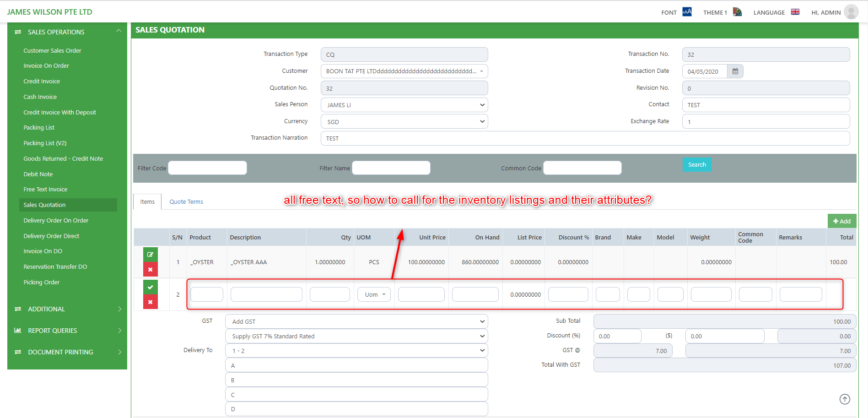Open the admin user avatar
This screenshot has width=868, height=418.
pyautogui.click(x=851, y=12)
